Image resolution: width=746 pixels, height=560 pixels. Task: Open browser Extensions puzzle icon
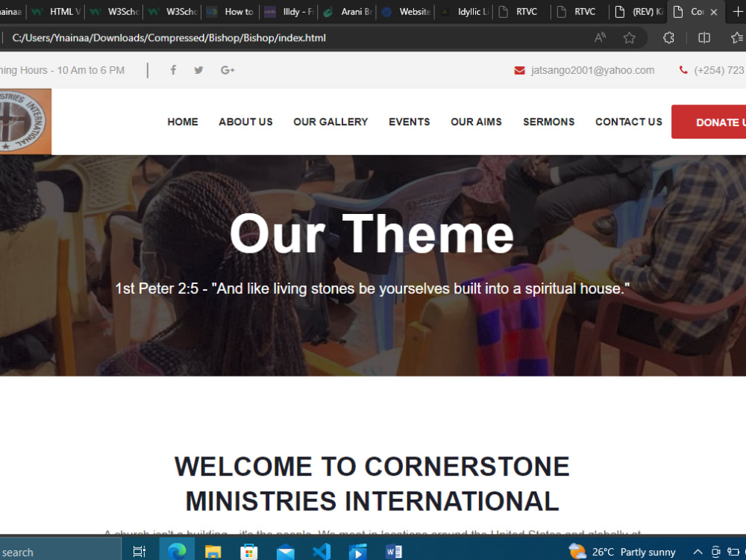(668, 37)
